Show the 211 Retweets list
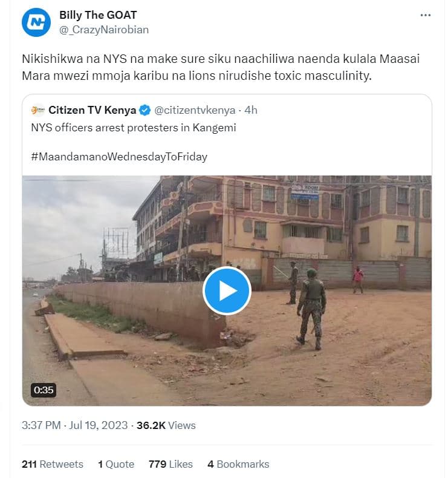The width and height of the screenshot is (448, 478). pyautogui.click(x=53, y=464)
